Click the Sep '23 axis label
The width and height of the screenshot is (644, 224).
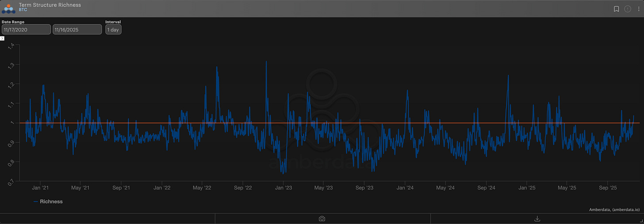pos(364,188)
